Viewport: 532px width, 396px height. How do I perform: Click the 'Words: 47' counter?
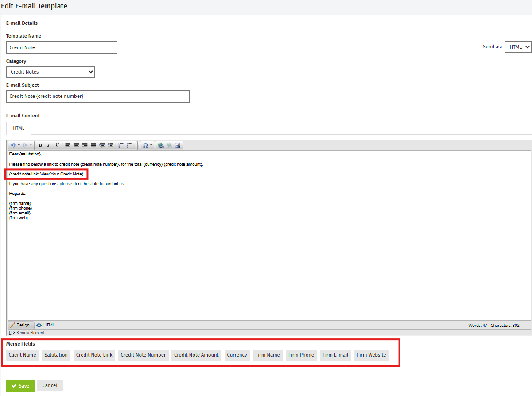(x=478, y=326)
